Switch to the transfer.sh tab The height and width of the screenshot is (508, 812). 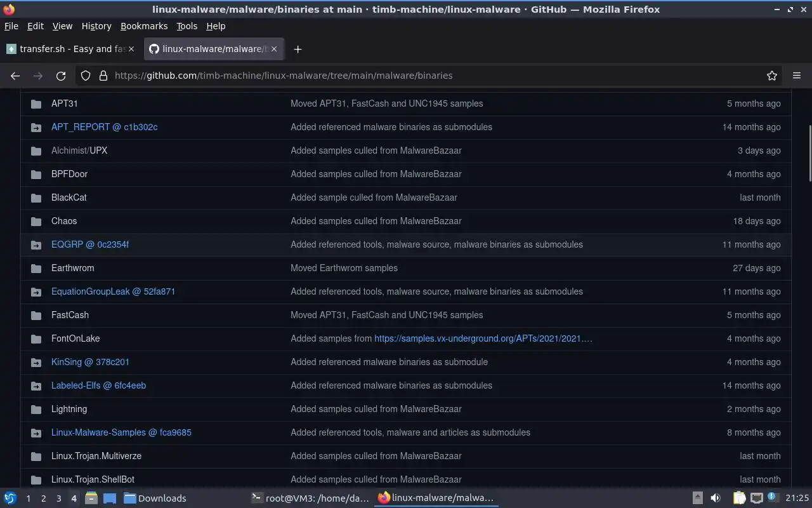click(70, 49)
